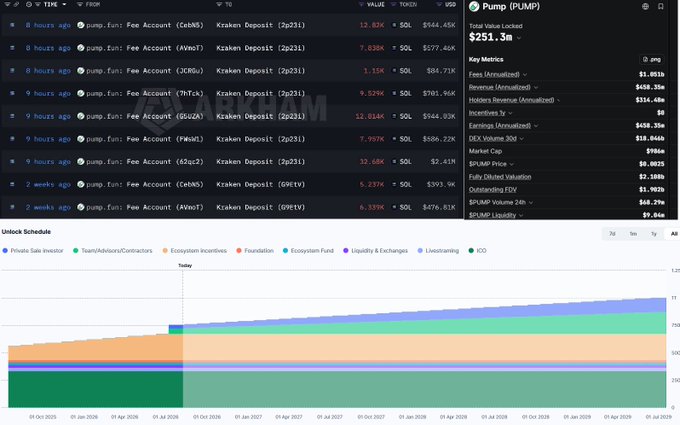
Task: Expand the DEX Volume 30d chevron
Action: pos(521,139)
